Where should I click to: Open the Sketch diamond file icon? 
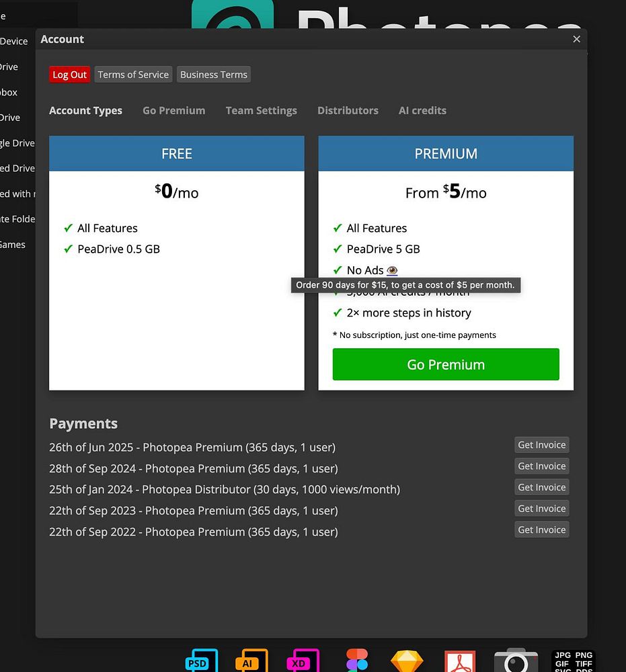[x=407, y=661]
